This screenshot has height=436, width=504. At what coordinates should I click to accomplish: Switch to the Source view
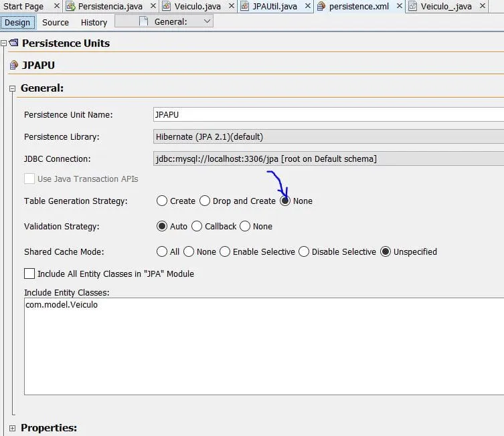pyautogui.click(x=56, y=22)
